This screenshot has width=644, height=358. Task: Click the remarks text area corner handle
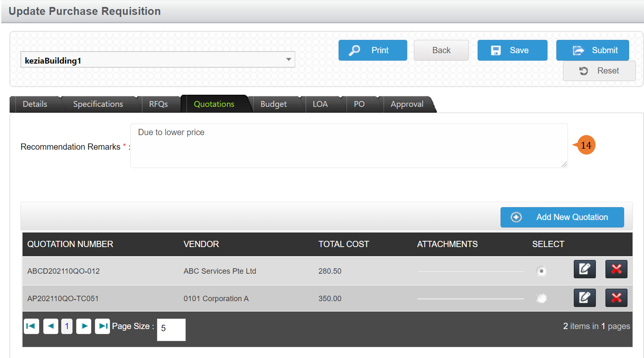tap(564, 164)
